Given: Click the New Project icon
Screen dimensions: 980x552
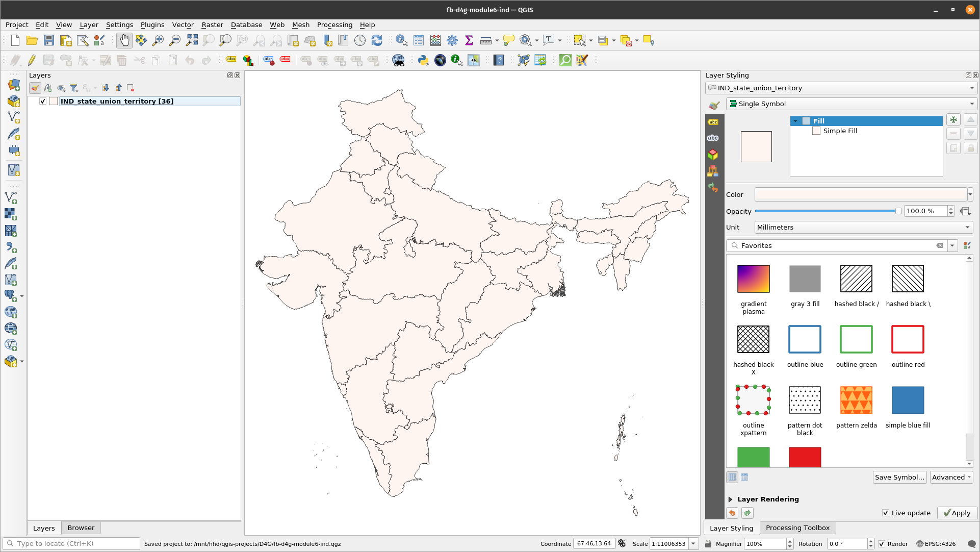Looking at the screenshot, I should (x=15, y=40).
